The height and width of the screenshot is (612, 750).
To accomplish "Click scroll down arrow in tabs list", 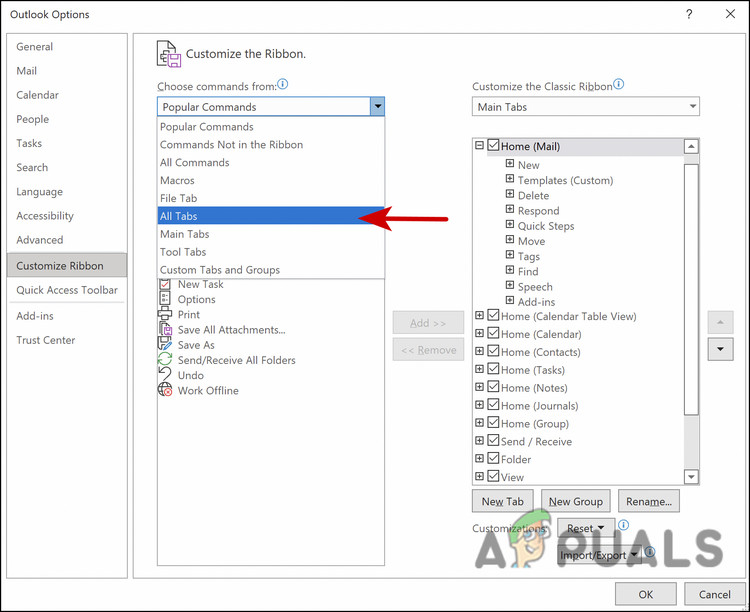I will point(691,477).
